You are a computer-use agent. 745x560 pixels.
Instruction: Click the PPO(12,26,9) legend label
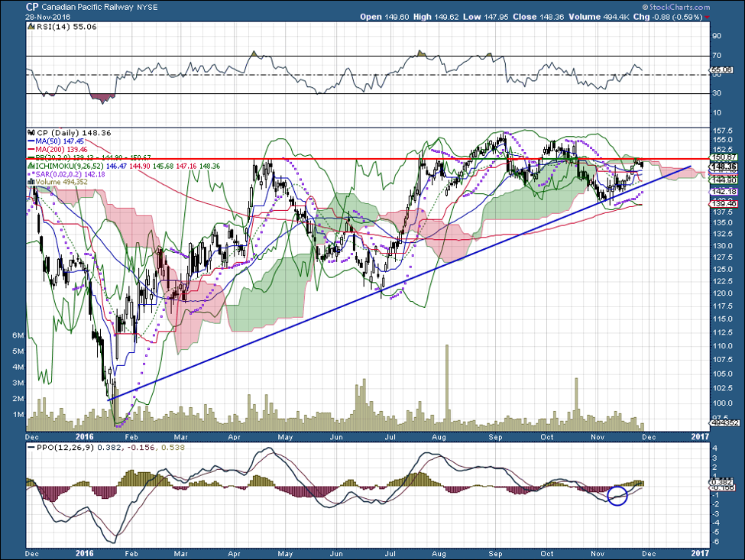[x=66, y=448]
